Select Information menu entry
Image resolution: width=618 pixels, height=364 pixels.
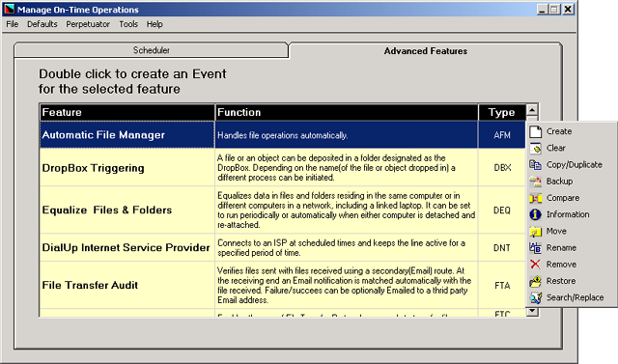click(572, 214)
